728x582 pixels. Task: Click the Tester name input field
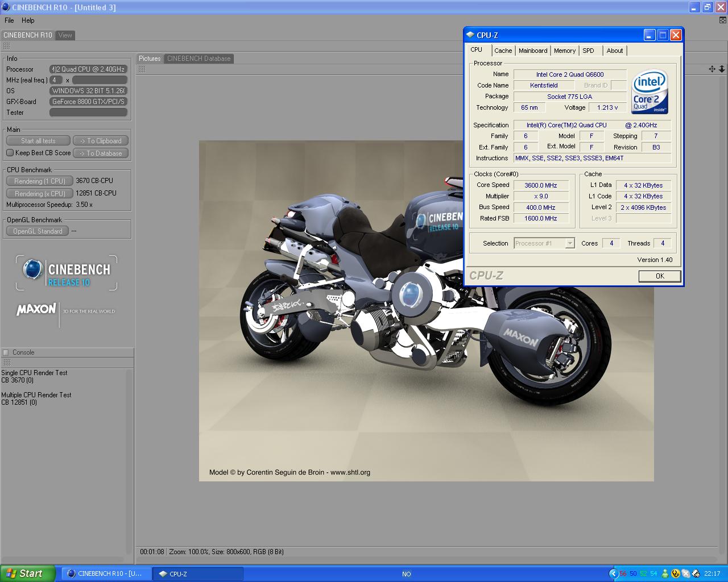click(88, 113)
